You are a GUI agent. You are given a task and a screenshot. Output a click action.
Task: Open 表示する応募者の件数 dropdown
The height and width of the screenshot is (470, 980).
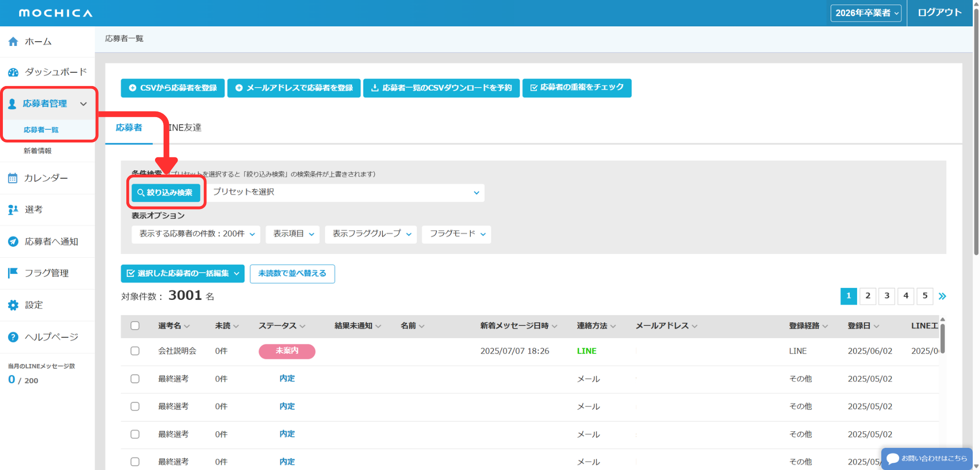[x=196, y=234]
